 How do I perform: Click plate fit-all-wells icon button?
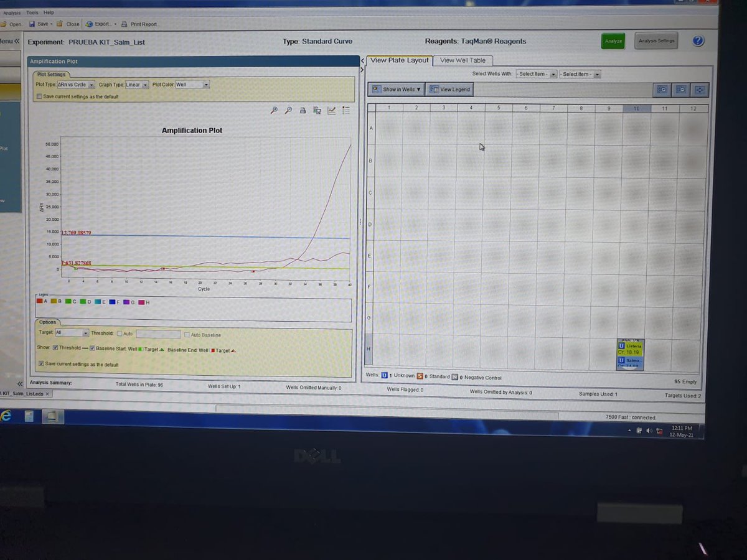[x=701, y=90]
